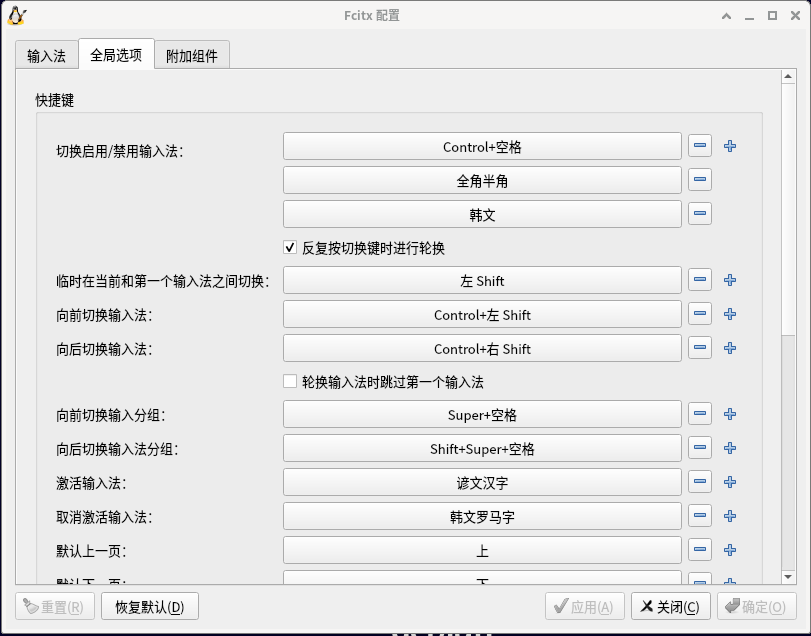
Task: Click the 应用(A) button
Action: point(585,607)
